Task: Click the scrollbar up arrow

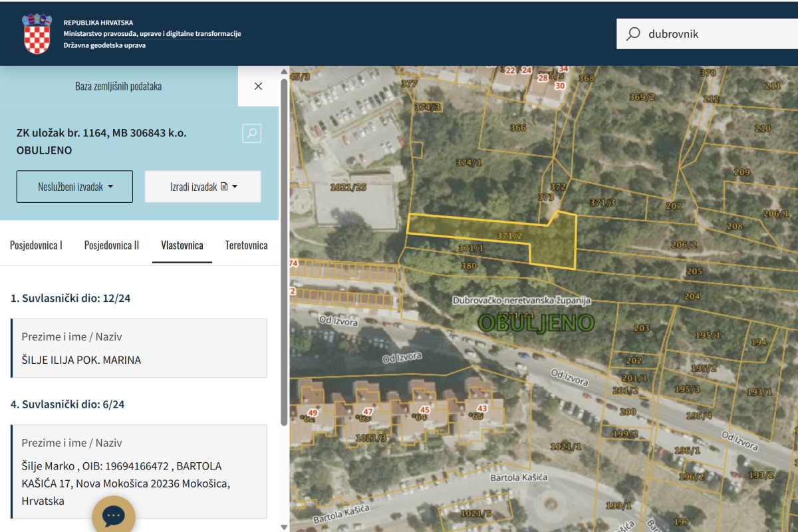Action: coord(284,71)
